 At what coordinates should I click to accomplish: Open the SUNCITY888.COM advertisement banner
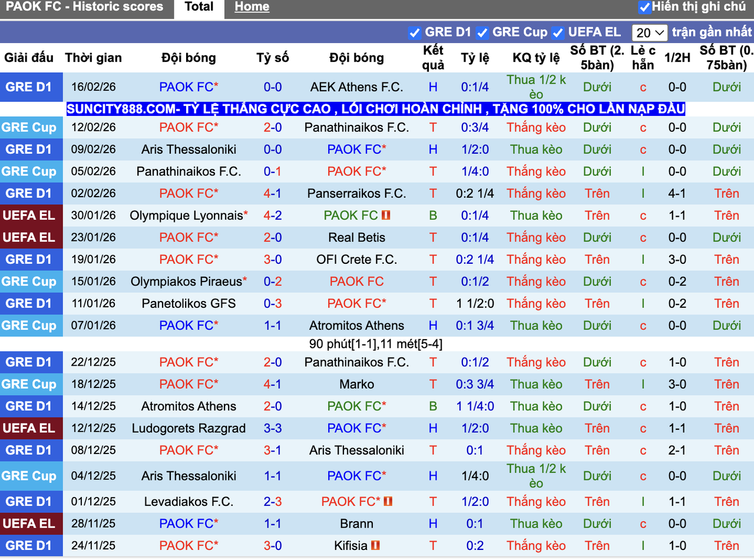pos(376,109)
